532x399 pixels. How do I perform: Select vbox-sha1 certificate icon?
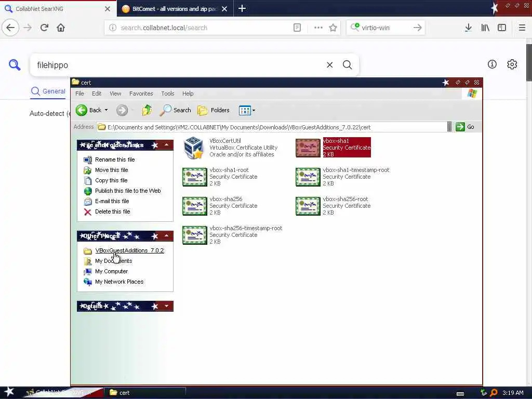(x=308, y=148)
